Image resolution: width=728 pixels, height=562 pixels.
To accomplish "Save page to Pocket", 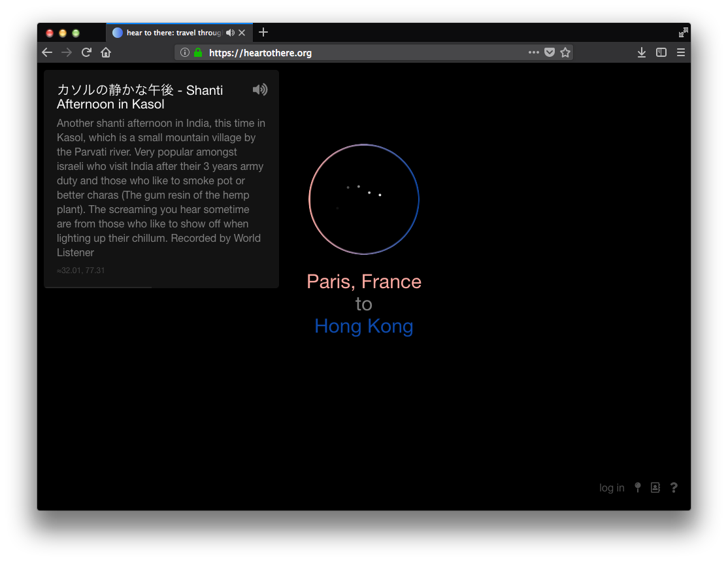I will (x=550, y=52).
